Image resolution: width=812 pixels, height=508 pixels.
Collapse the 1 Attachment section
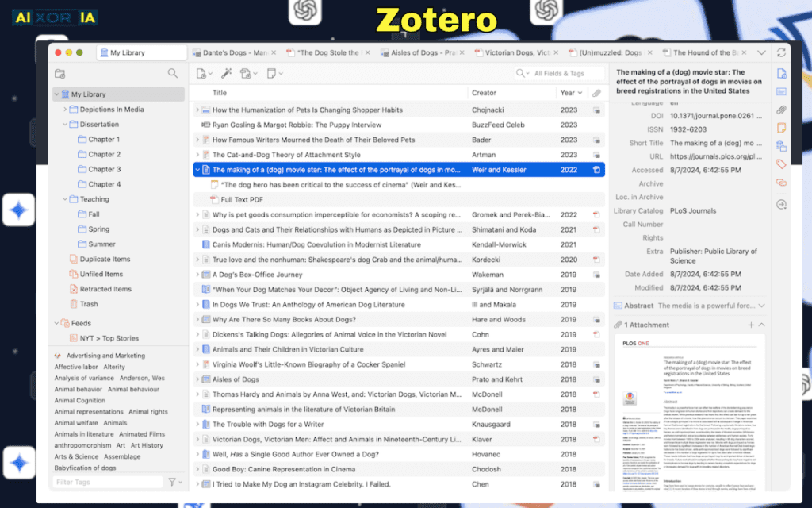click(x=760, y=325)
